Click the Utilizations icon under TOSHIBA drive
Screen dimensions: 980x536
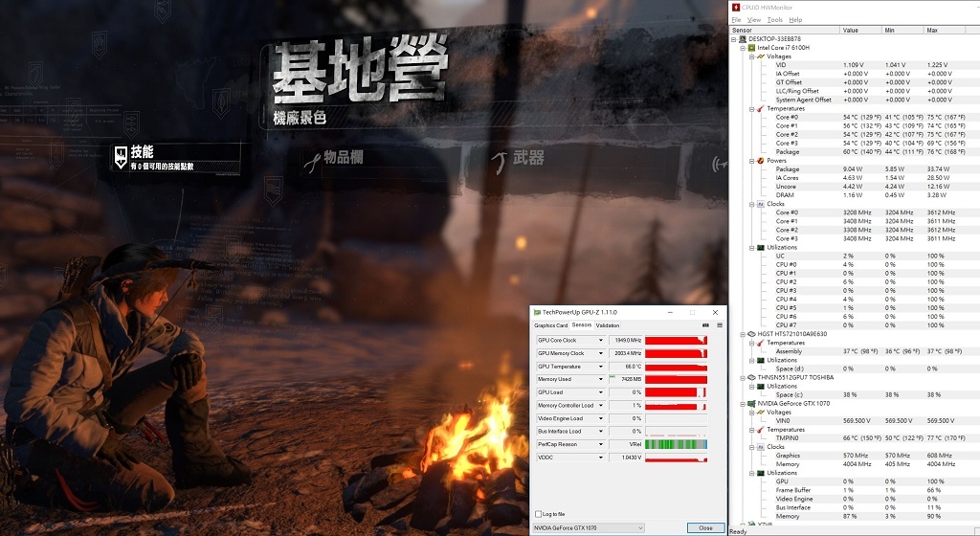(761, 386)
